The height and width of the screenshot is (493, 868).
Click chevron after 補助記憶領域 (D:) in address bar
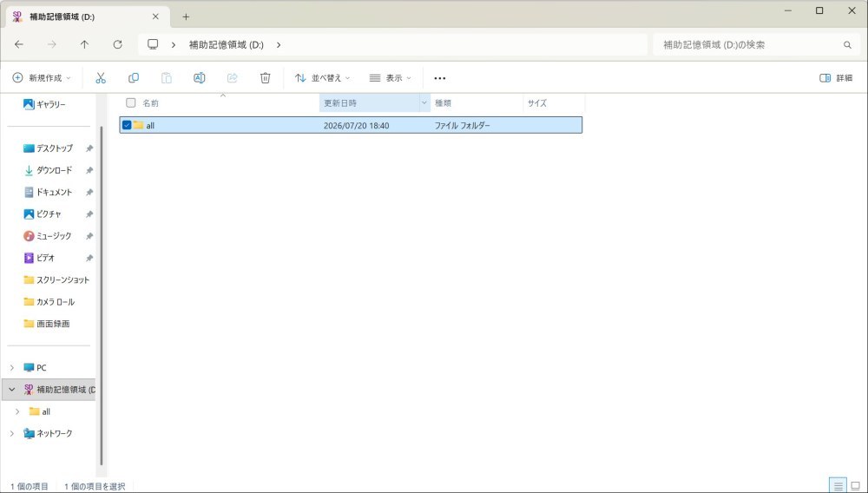pos(279,45)
